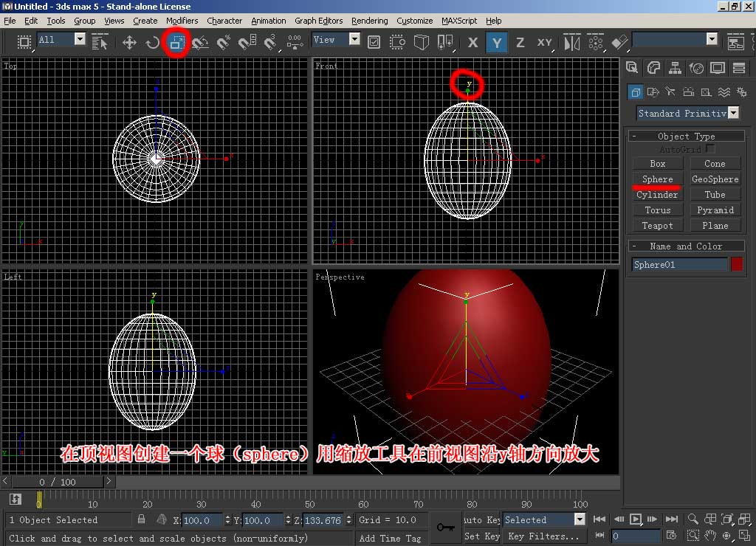Screen dimensions: 756x546
Task: Select the Space Warps category icon
Action: (724, 91)
